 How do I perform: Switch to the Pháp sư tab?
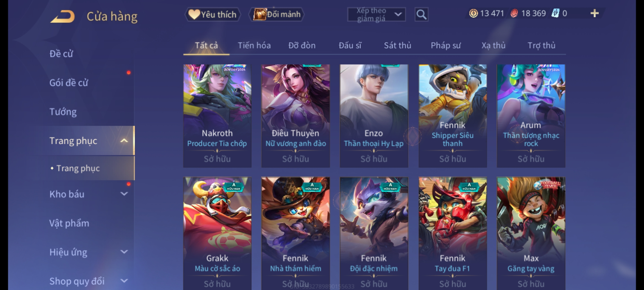point(446,45)
